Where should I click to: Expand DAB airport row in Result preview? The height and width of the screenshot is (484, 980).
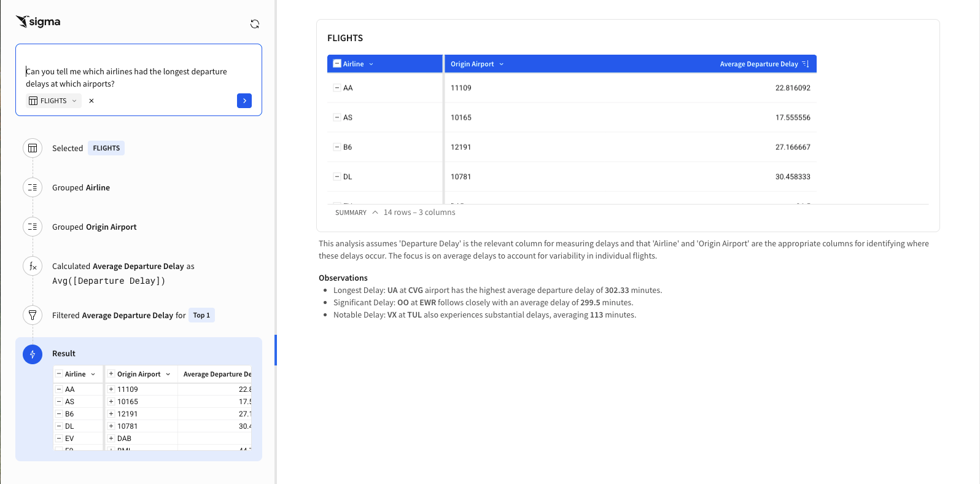[111, 438]
